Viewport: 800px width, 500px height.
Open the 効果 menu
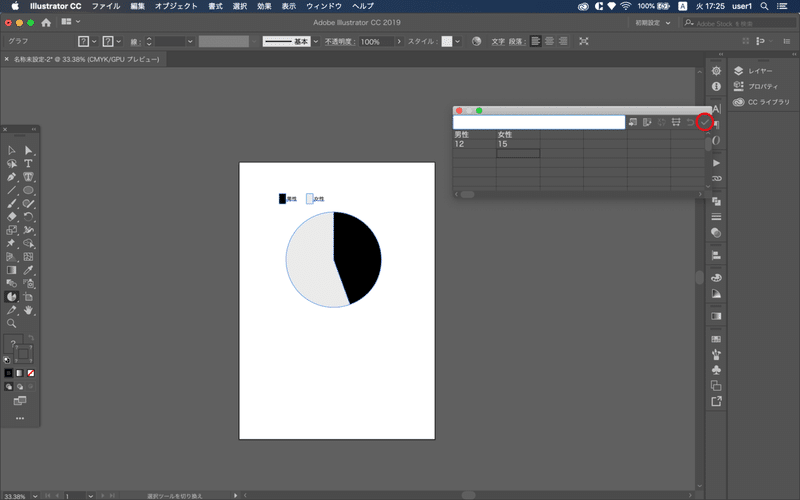[264, 6]
